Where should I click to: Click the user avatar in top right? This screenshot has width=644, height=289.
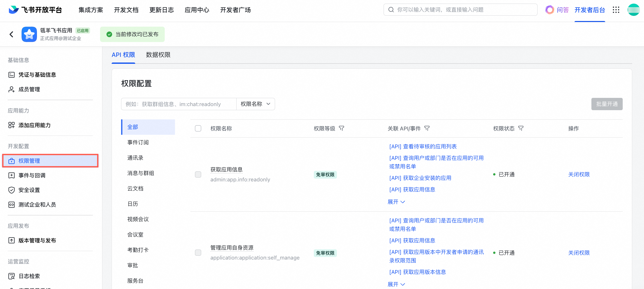click(x=633, y=10)
